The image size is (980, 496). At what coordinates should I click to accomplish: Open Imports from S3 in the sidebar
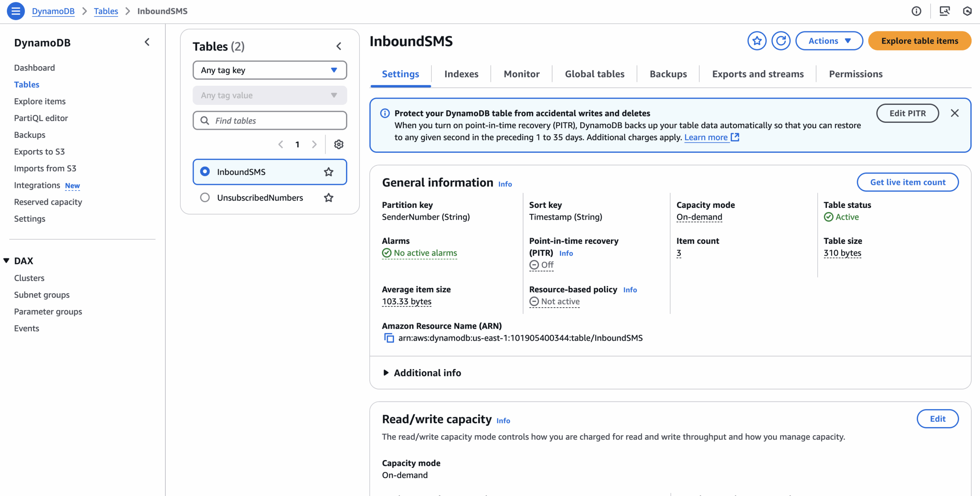click(45, 169)
